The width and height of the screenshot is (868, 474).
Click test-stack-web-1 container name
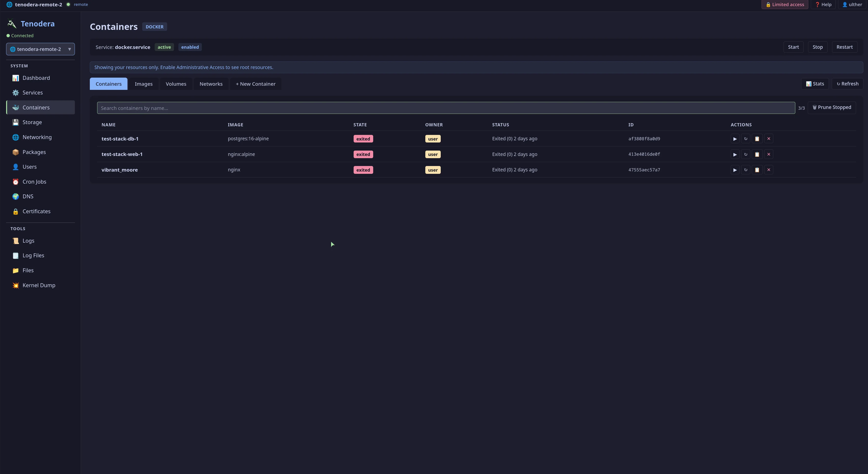point(122,154)
